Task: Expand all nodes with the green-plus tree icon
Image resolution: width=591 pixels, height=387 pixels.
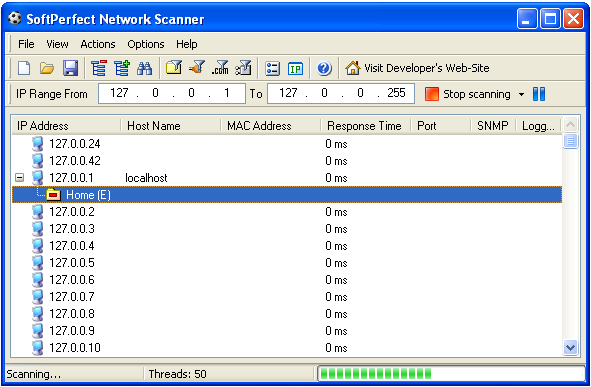Action: coord(122,68)
